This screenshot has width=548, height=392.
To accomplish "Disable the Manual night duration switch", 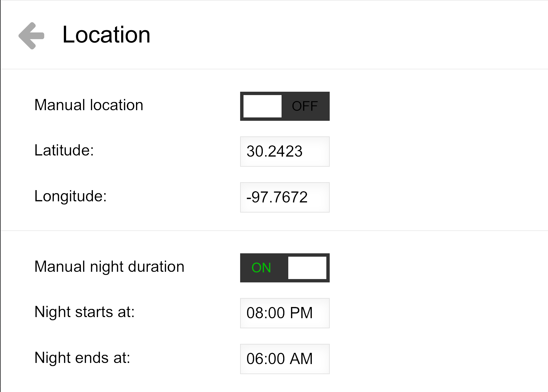I will point(285,268).
